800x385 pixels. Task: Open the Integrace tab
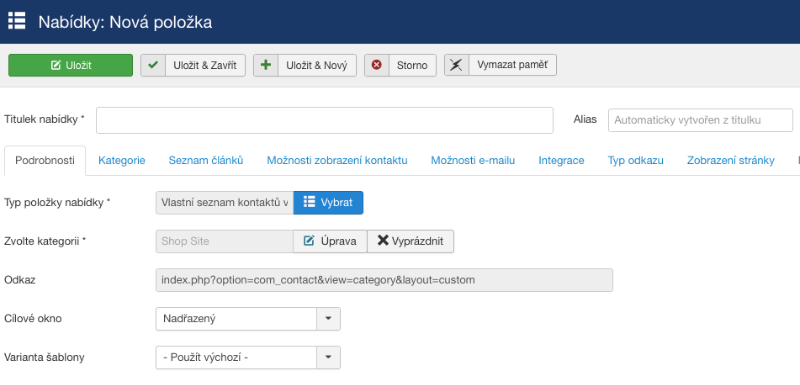tap(561, 161)
